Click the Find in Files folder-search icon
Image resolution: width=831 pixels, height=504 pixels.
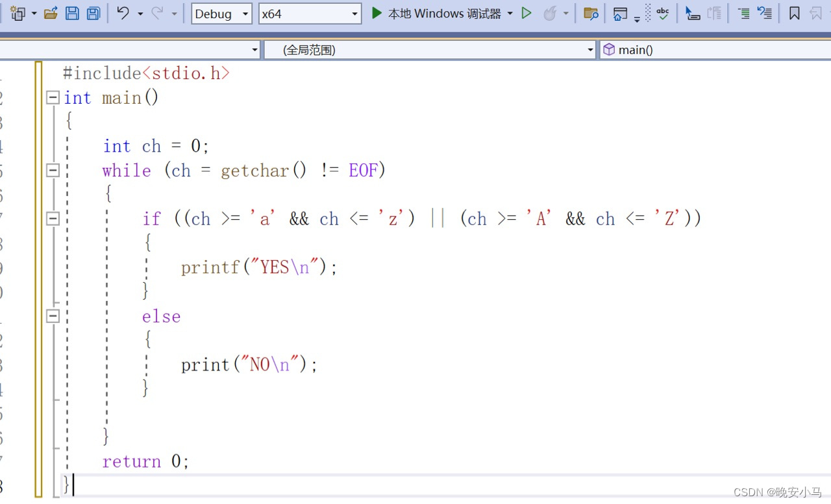(591, 13)
